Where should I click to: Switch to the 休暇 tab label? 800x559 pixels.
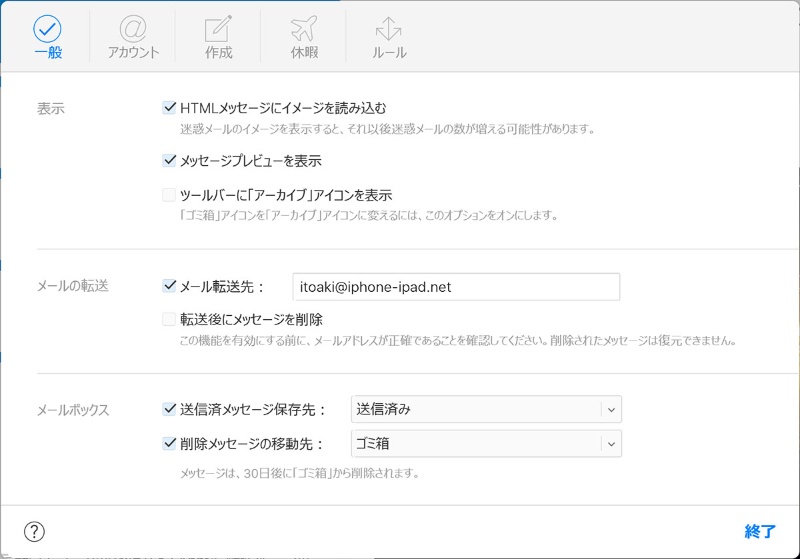tap(303, 53)
